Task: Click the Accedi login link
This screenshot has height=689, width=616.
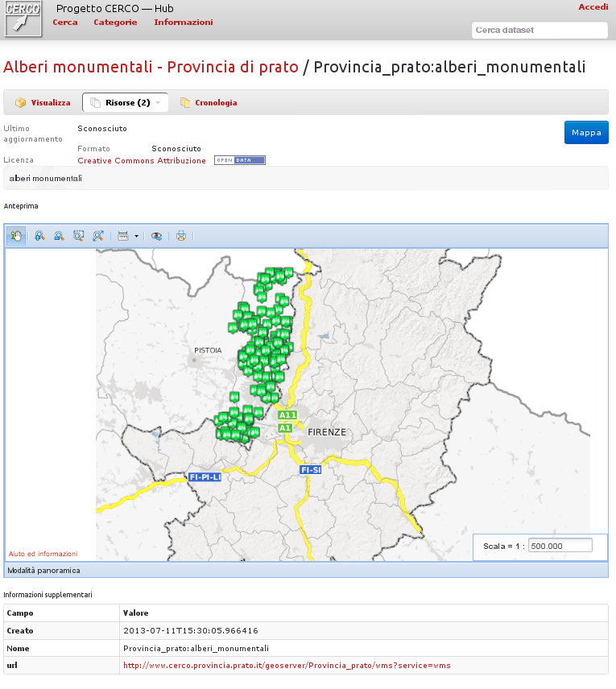Action: [x=593, y=6]
